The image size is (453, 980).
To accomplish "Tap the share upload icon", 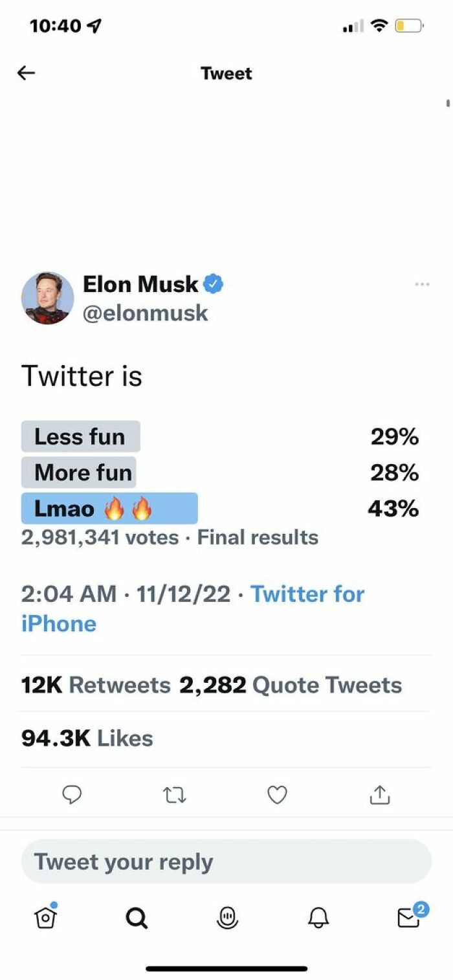I will (380, 794).
